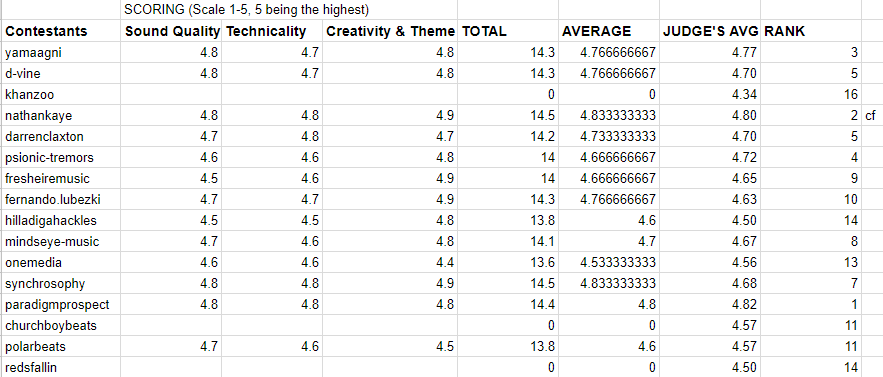Image resolution: width=883 pixels, height=377 pixels.
Task: Select onemedia's Creativity & Theme 4.4
Action: (390, 263)
